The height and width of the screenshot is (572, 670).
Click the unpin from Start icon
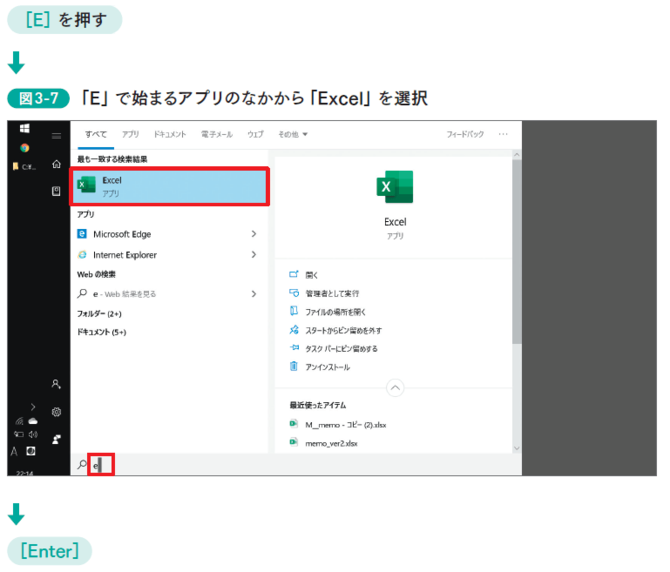coord(294,329)
